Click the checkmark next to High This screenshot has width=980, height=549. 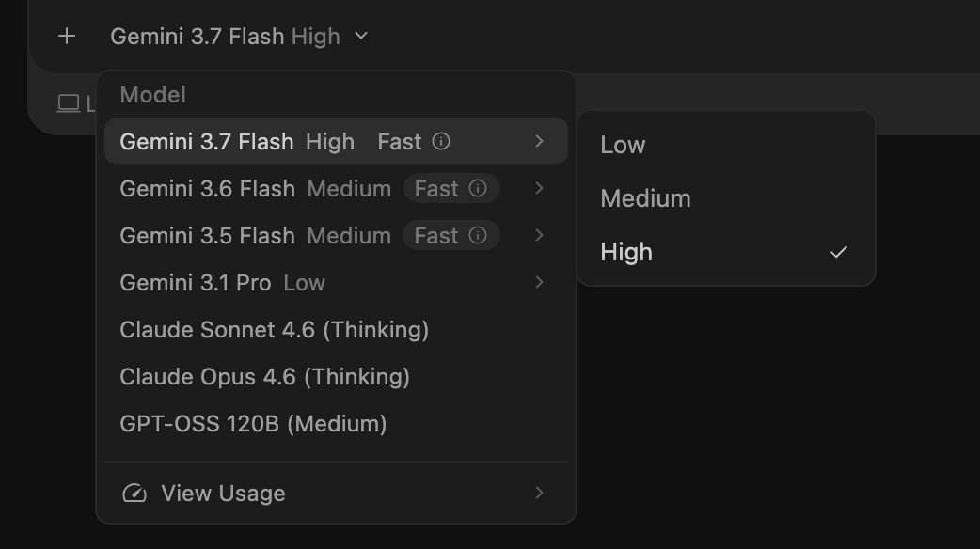coord(839,252)
